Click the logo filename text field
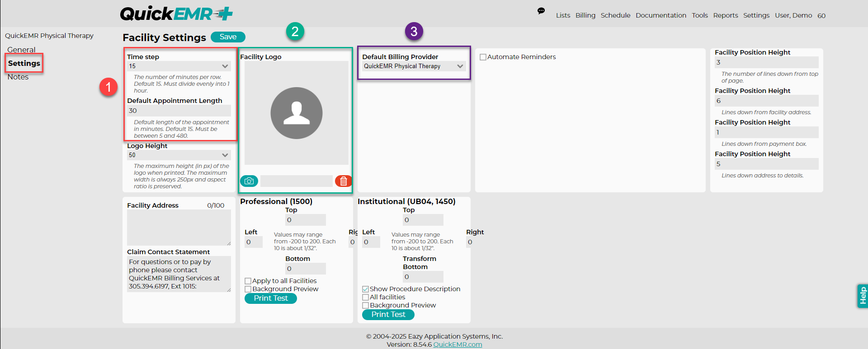 (297, 181)
